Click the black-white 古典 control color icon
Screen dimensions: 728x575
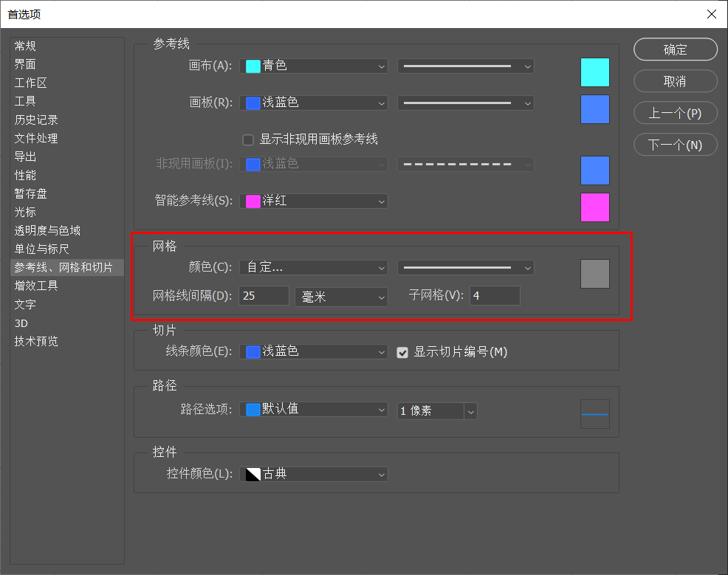point(253,475)
